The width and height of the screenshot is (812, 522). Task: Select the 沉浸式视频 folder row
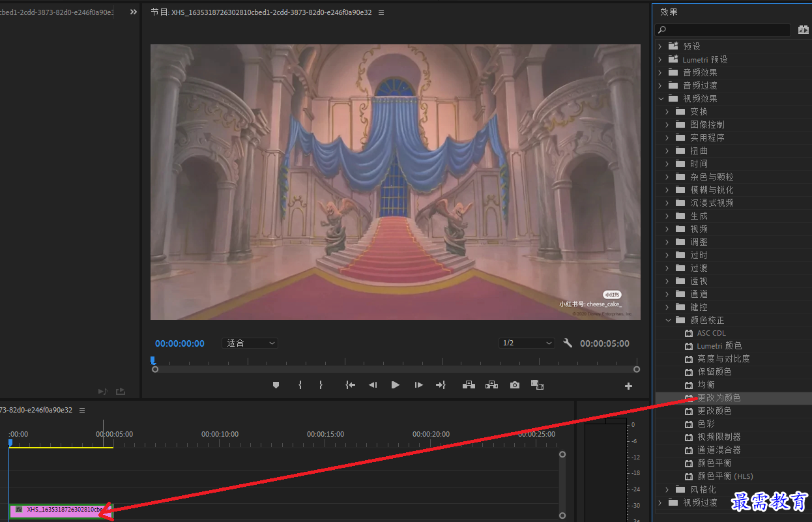pyautogui.click(x=732, y=203)
